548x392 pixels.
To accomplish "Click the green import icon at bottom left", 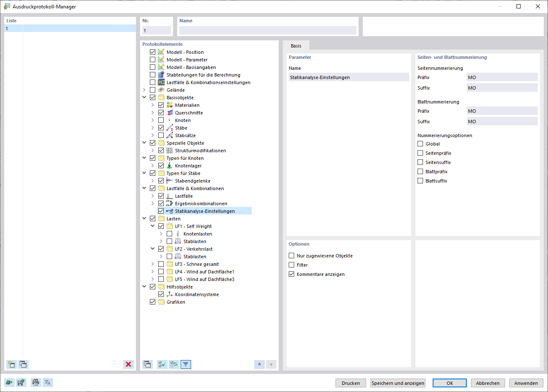I will (x=9, y=382).
